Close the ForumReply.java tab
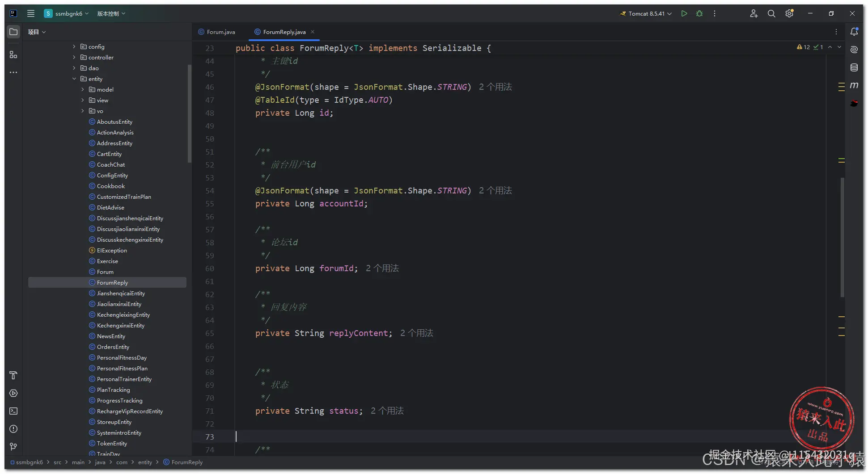The width and height of the screenshot is (868, 474). tap(313, 32)
